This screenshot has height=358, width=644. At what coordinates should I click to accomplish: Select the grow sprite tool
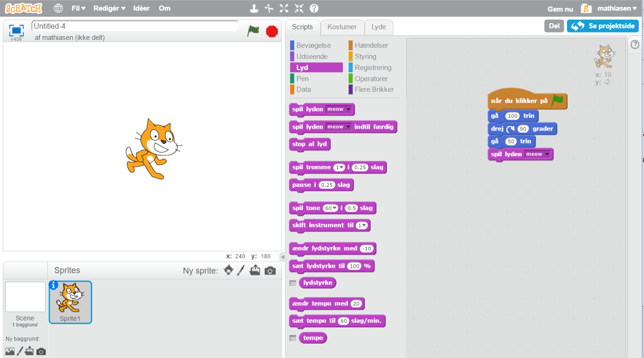284,8
